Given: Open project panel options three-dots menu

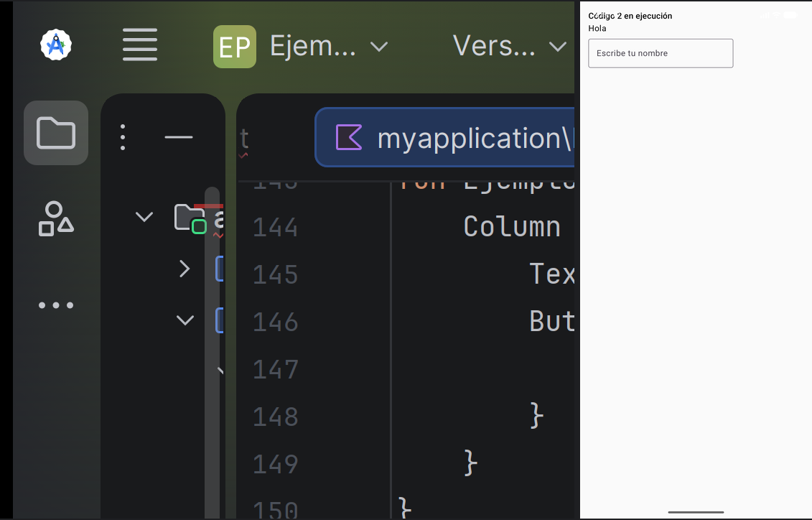Looking at the screenshot, I should 123,137.
